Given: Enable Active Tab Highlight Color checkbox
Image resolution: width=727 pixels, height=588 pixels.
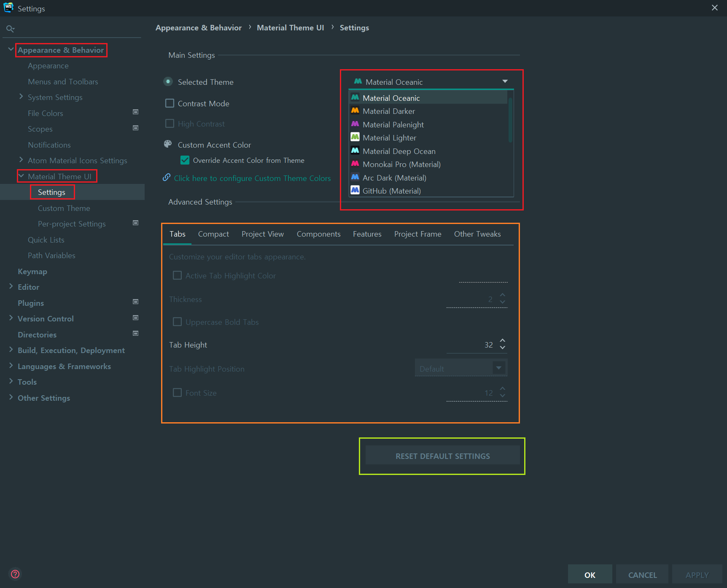Looking at the screenshot, I should click(x=178, y=275).
